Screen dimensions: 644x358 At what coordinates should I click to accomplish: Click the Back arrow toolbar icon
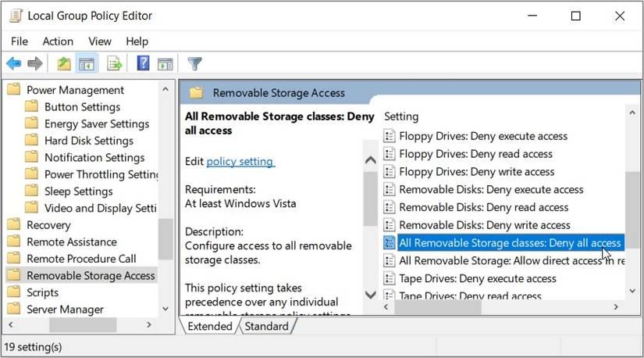[x=14, y=64]
